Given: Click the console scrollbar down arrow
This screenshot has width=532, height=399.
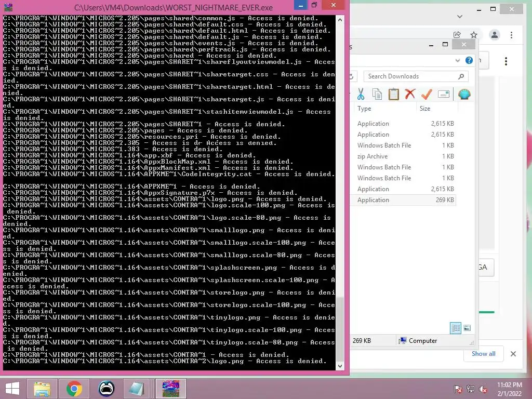Looking at the screenshot, I should 340,366.
